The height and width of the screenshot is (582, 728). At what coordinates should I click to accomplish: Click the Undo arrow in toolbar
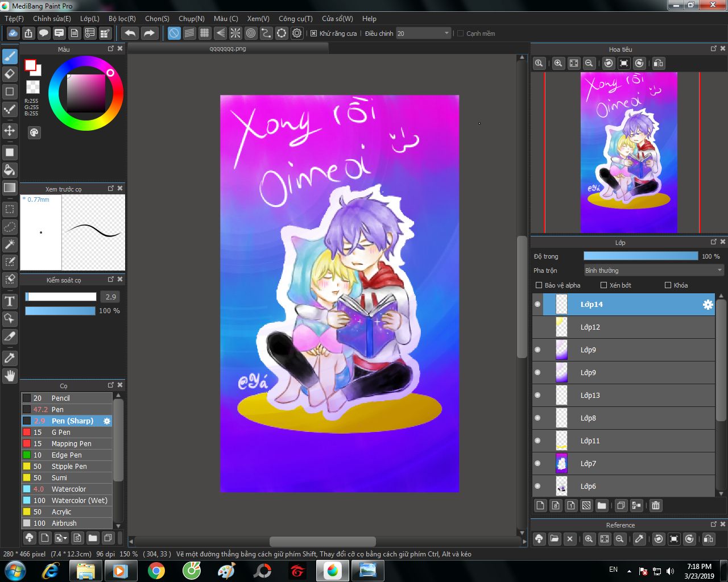pyautogui.click(x=130, y=34)
